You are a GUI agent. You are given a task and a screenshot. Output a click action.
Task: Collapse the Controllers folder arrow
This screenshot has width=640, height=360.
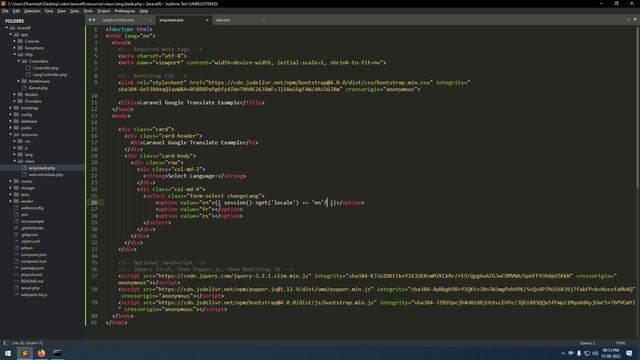[19, 61]
